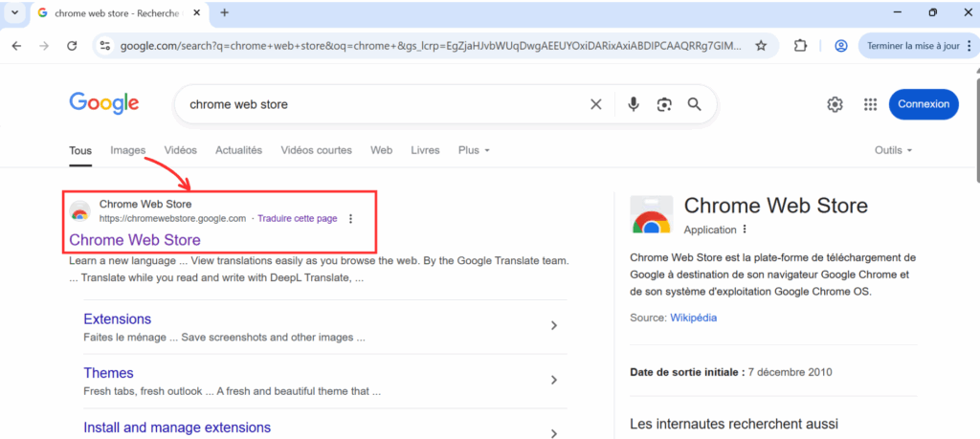Open the Google apps grid icon

click(x=870, y=104)
